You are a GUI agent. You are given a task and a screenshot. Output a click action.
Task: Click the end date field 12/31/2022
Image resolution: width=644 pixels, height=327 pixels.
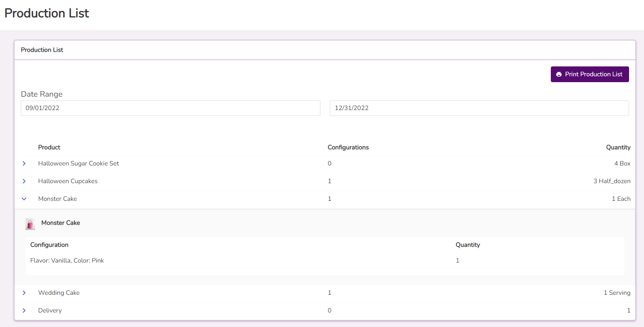coord(479,108)
